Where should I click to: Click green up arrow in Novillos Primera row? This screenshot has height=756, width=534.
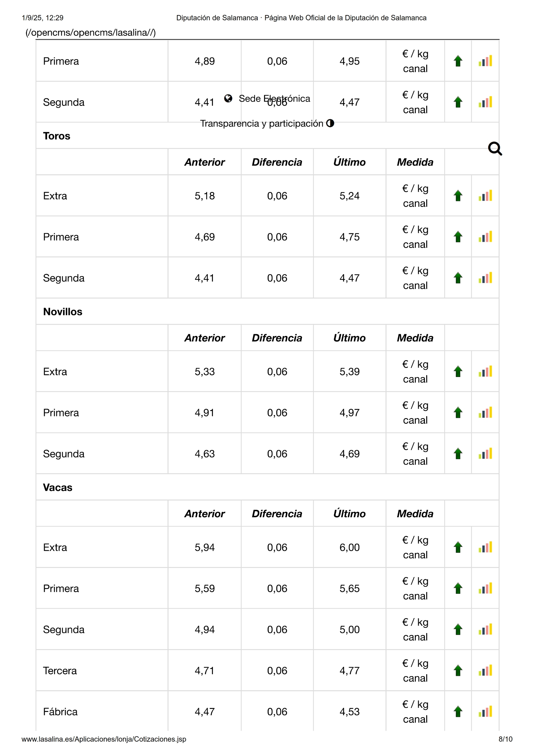coord(458,412)
